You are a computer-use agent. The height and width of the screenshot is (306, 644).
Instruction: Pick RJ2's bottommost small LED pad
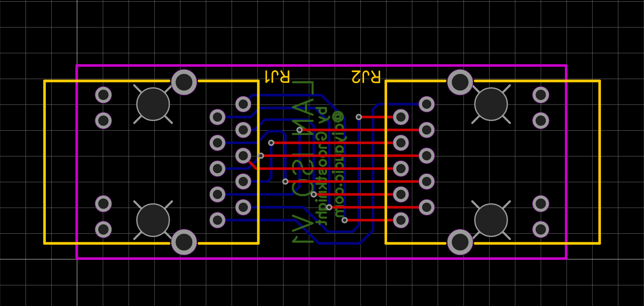[x=541, y=230]
